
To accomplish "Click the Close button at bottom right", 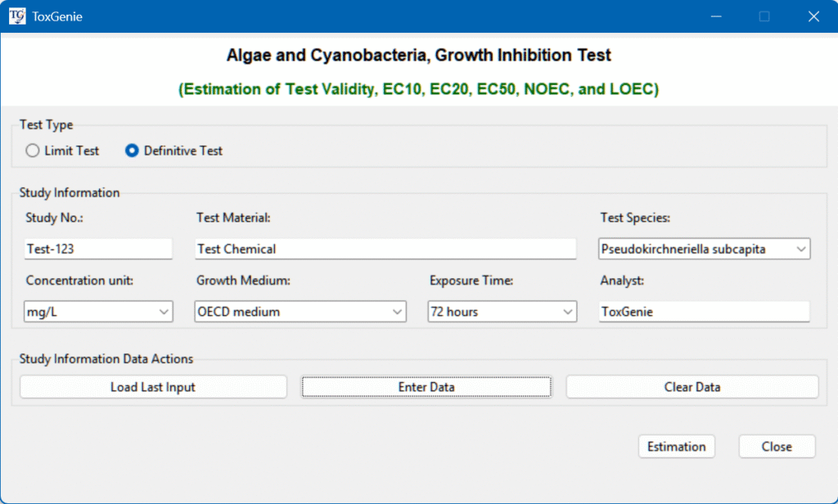I will (777, 447).
